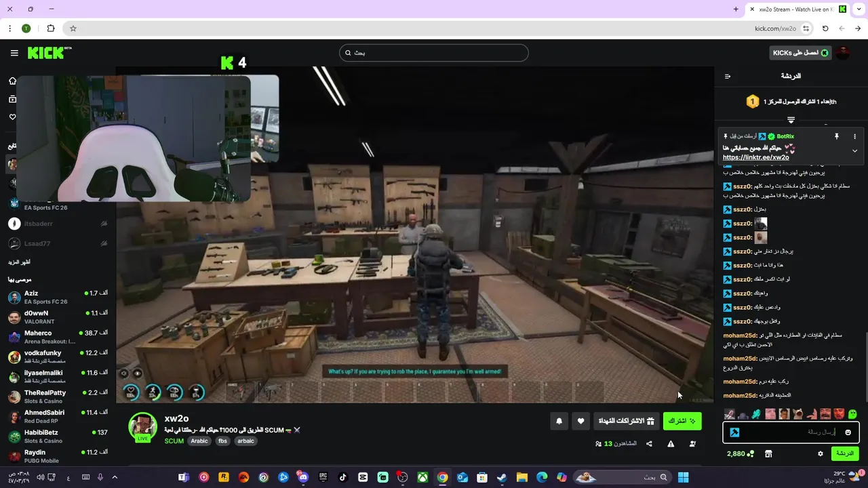
Task: View the 2,880 channel points balance
Action: [740, 453]
